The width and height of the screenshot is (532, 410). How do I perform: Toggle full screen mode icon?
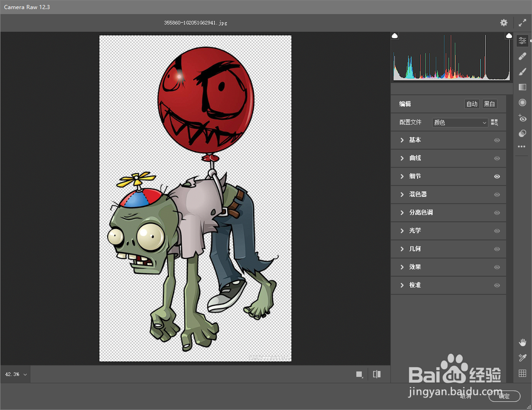click(x=522, y=23)
